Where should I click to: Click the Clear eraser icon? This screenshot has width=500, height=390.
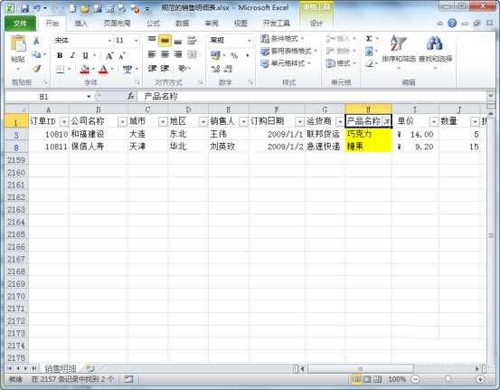click(369, 63)
